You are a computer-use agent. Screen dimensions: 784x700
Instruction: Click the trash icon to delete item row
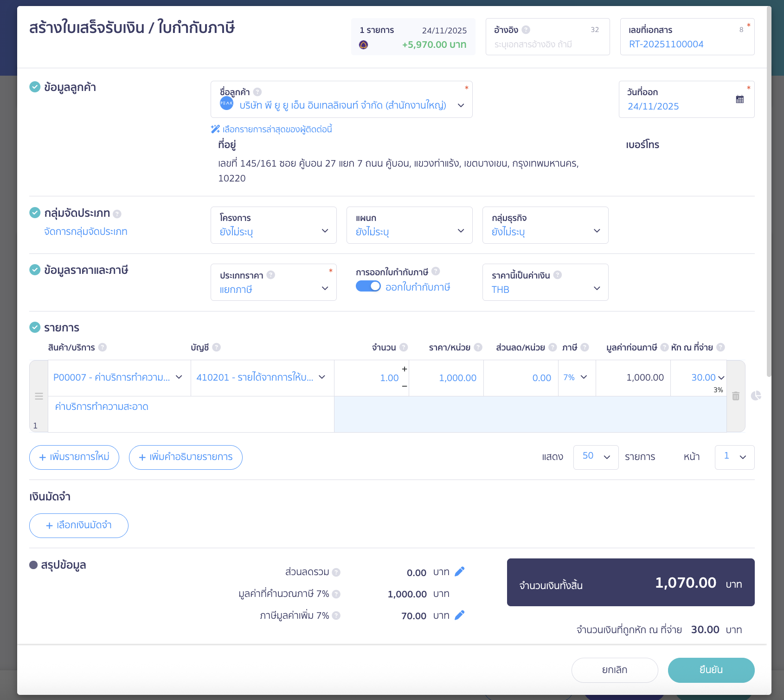click(736, 396)
